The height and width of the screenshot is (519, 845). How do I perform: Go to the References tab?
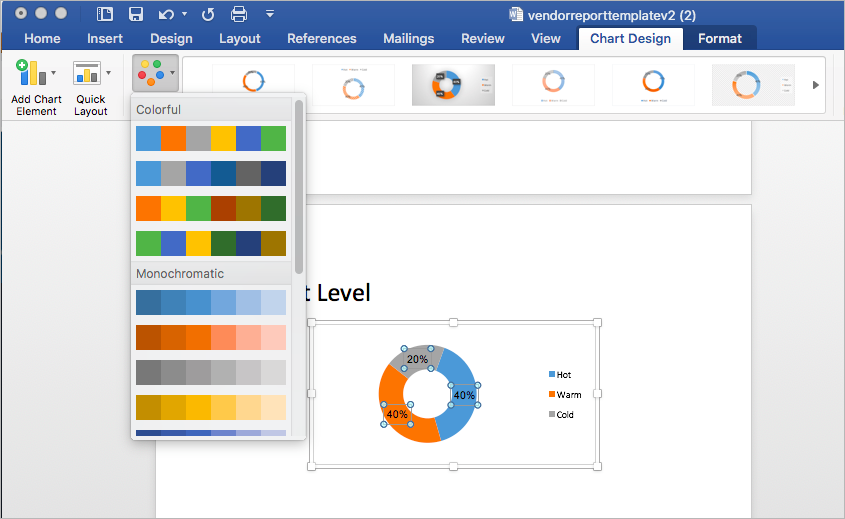tap(322, 39)
